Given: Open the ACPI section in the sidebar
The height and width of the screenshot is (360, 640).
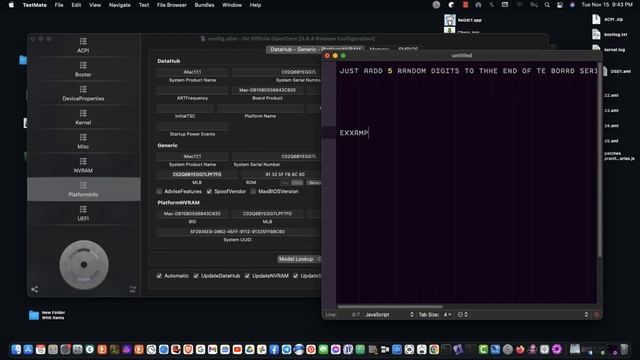Looking at the screenshot, I should pos(83,45).
